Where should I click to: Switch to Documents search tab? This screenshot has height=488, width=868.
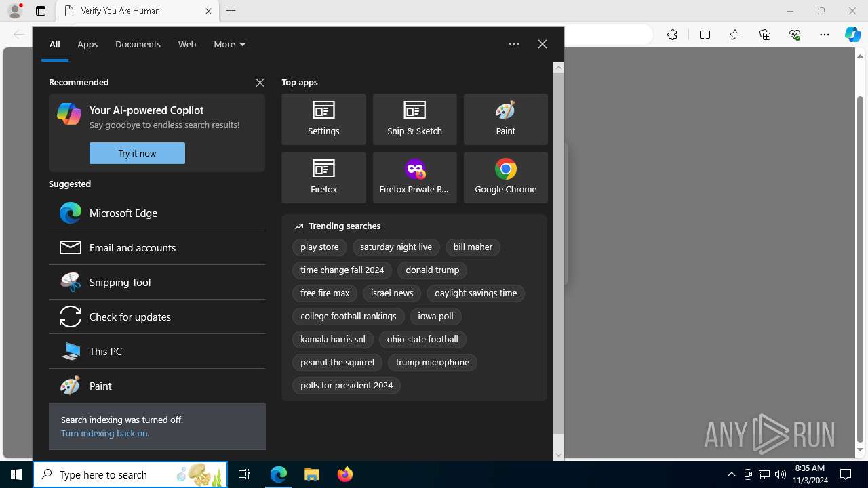138,44
